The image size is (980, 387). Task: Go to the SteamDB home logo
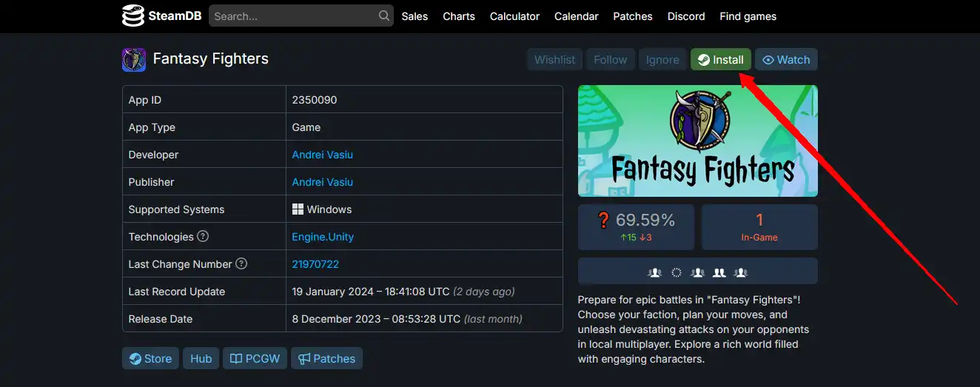point(161,16)
